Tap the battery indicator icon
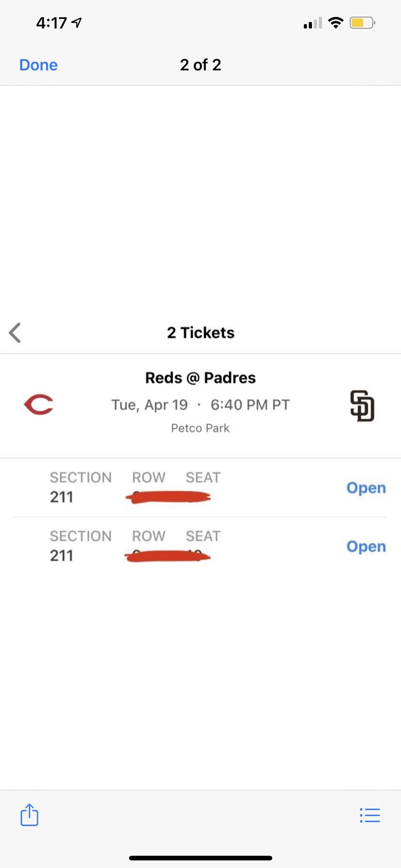 (362, 23)
